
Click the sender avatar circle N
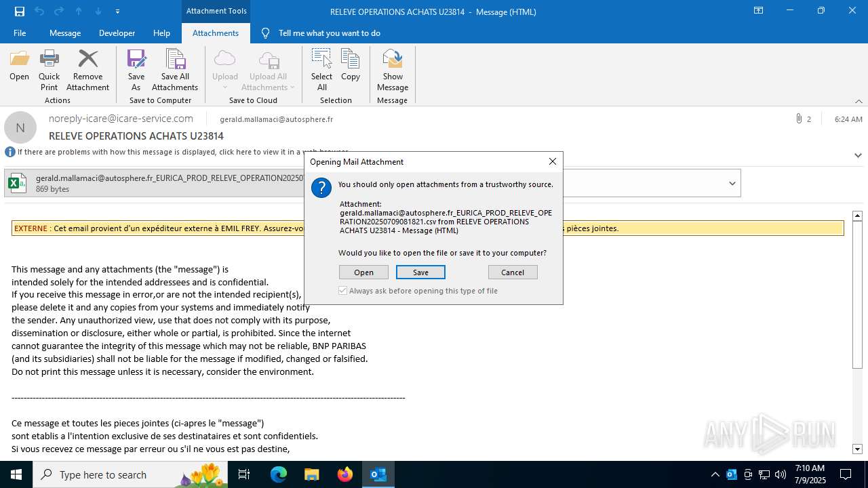click(20, 127)
